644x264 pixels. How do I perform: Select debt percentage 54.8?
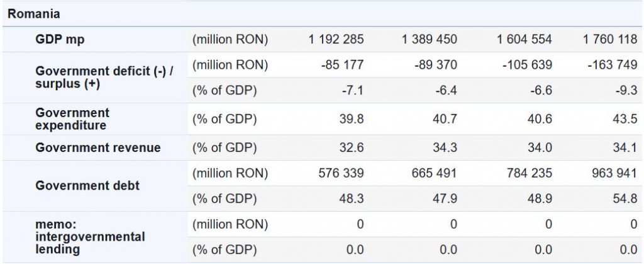click(626, 198)
